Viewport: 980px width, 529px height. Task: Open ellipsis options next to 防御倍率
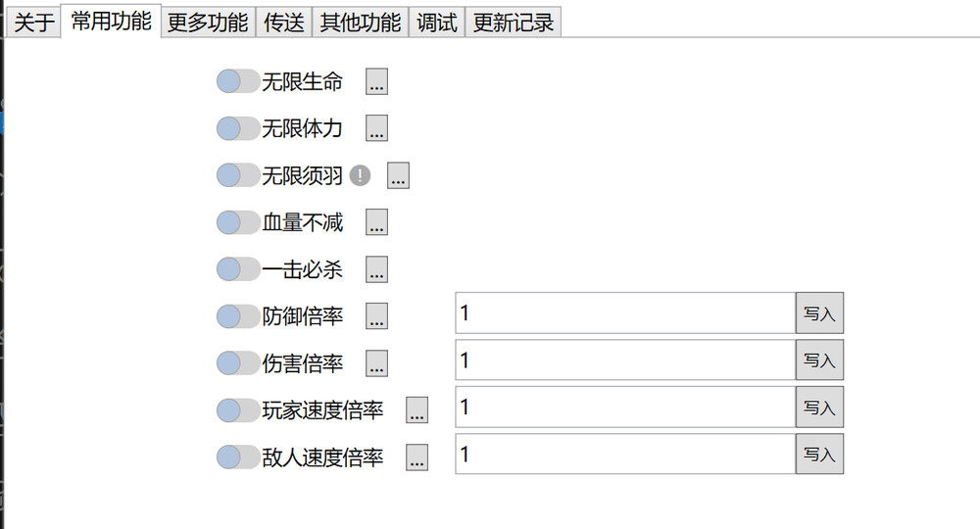click(376, 316)
